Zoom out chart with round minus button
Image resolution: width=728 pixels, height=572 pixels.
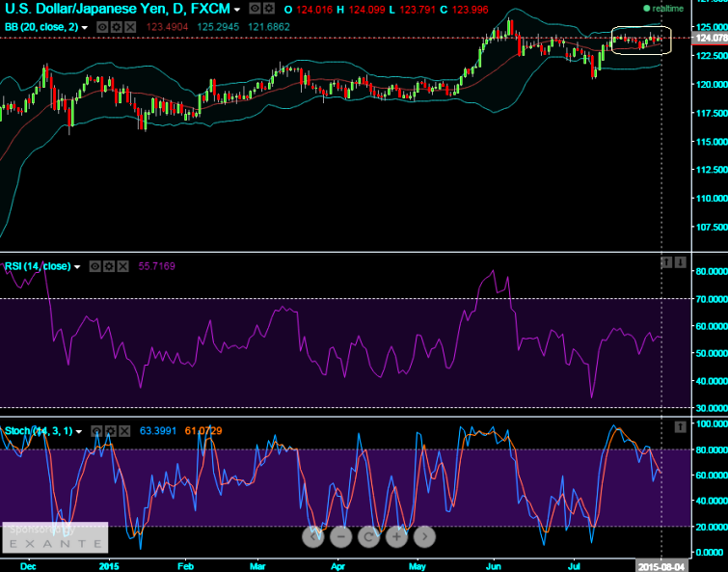pyautogui.click(x=340, y=536)
